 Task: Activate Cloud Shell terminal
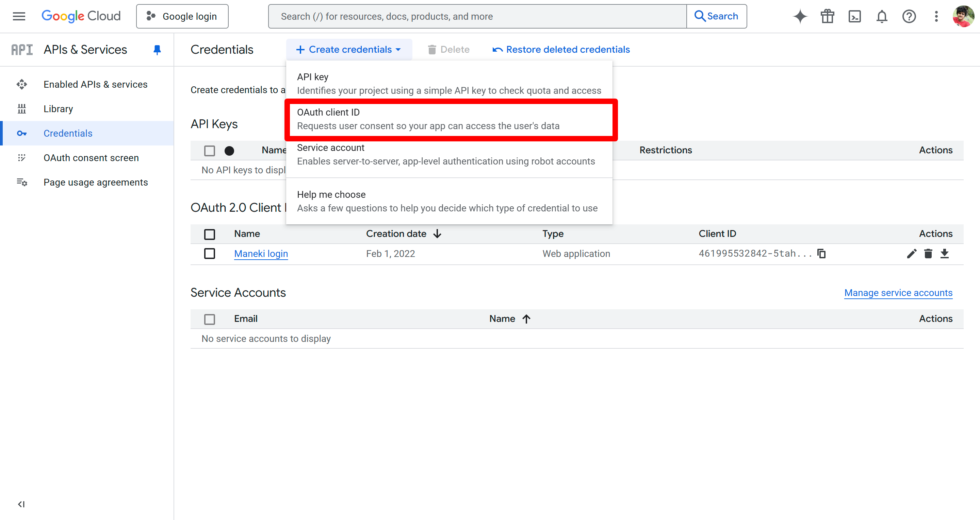tap(854, 16)
